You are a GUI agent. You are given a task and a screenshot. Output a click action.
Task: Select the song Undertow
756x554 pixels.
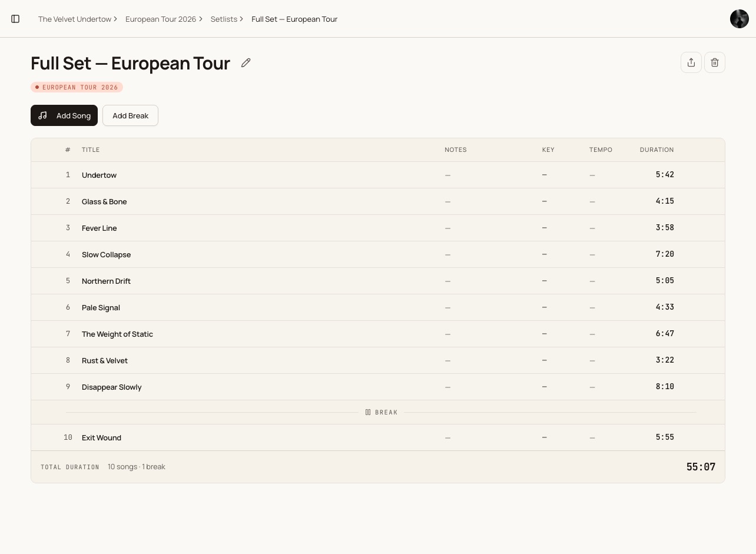99,175
